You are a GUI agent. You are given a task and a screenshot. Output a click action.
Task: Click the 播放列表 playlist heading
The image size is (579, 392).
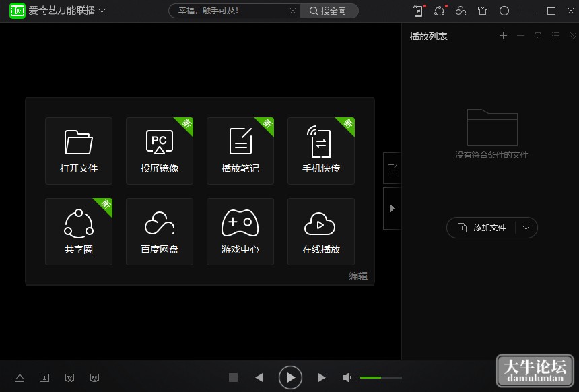tap(429, 36)
